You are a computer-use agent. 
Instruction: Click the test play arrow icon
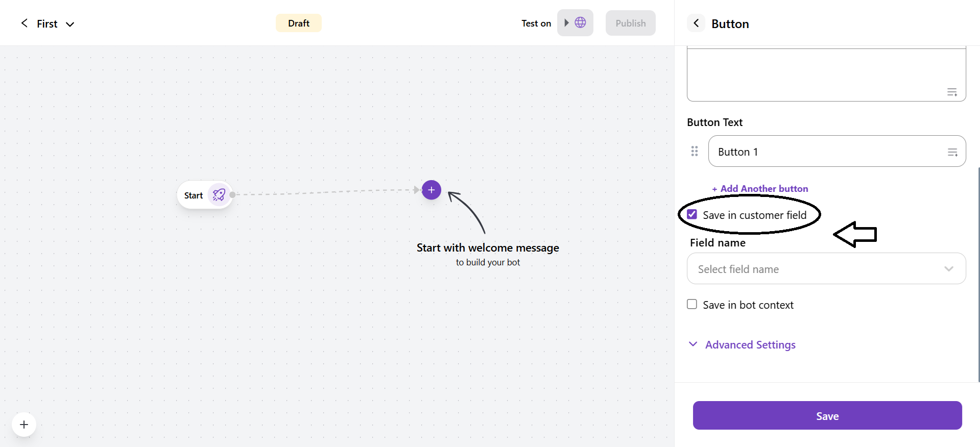click(566, 22)
